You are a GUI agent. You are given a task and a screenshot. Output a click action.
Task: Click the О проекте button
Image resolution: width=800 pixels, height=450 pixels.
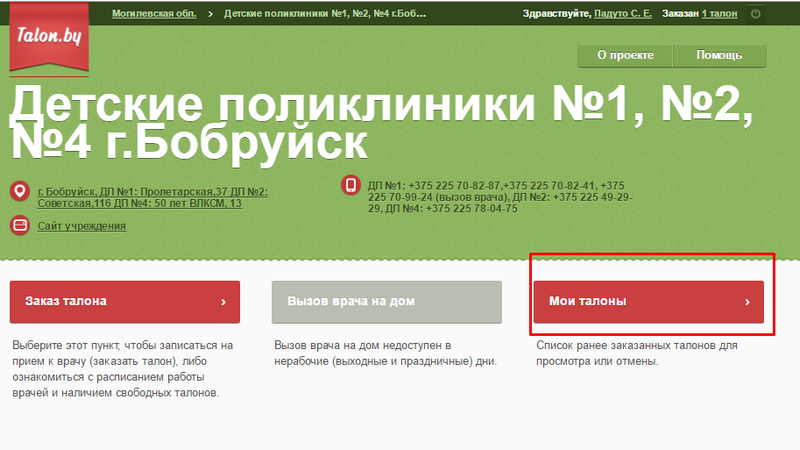(x=625, y=56)
